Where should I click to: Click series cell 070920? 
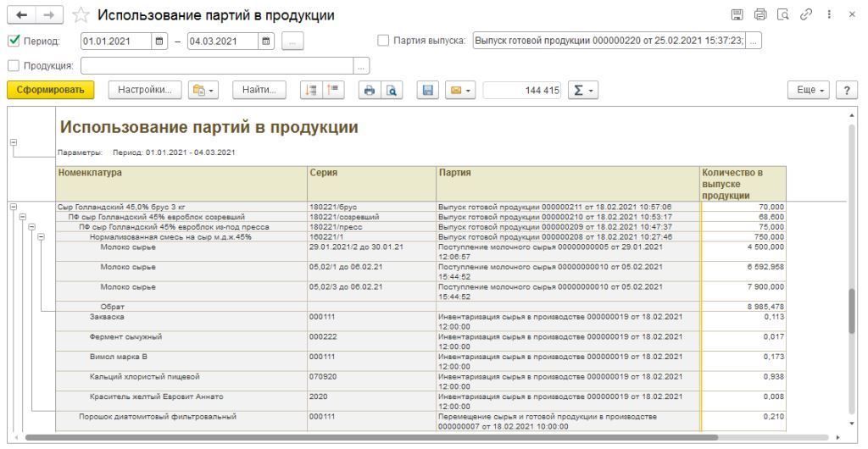tap(372, 381)
